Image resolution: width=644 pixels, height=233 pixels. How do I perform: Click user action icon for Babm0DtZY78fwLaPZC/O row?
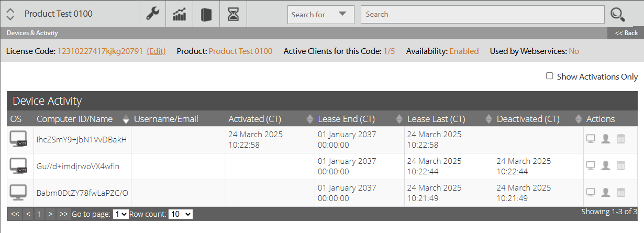pyautogui.click(x=606, y=192)
